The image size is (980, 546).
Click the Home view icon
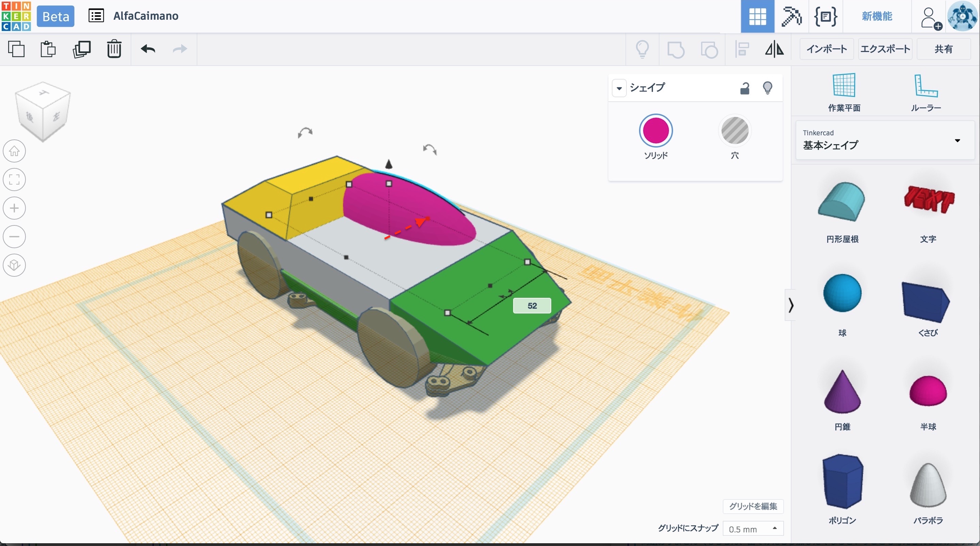point(14,151)
